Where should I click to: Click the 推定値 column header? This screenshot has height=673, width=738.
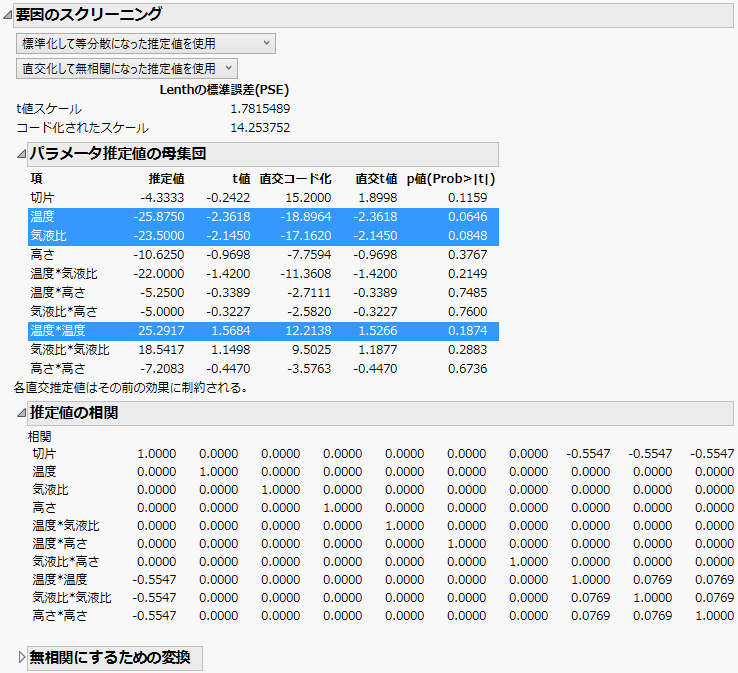point(166,179)
